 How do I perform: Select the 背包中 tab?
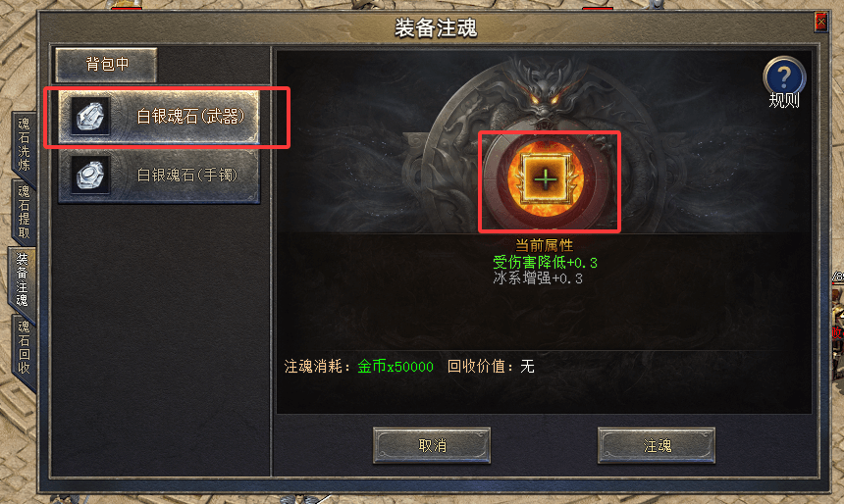[x=107, y=65]
